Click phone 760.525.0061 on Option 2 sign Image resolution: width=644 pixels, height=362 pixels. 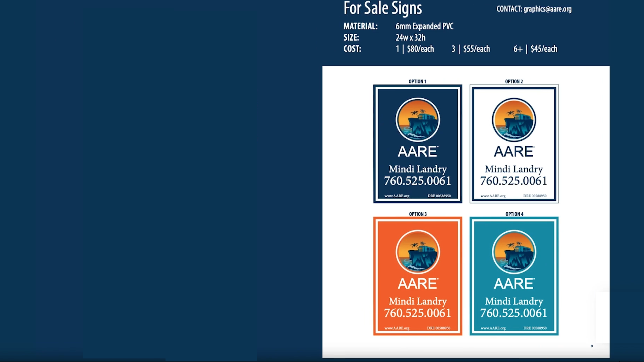(x=514, y=181)
